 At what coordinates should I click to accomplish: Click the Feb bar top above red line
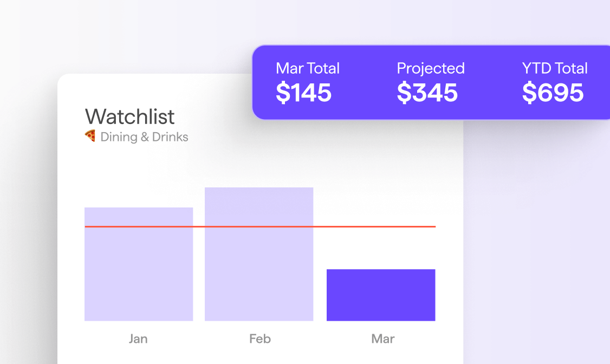tap(259, 206)
